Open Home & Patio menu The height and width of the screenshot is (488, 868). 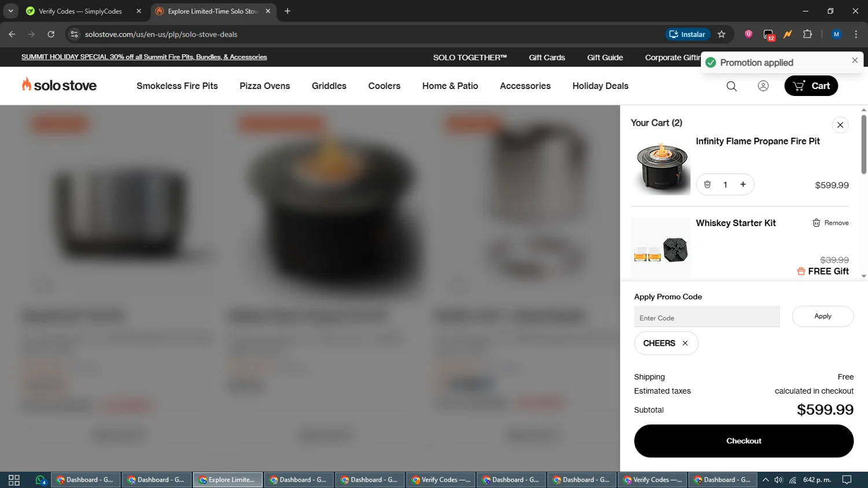click(x=450, y=86)
